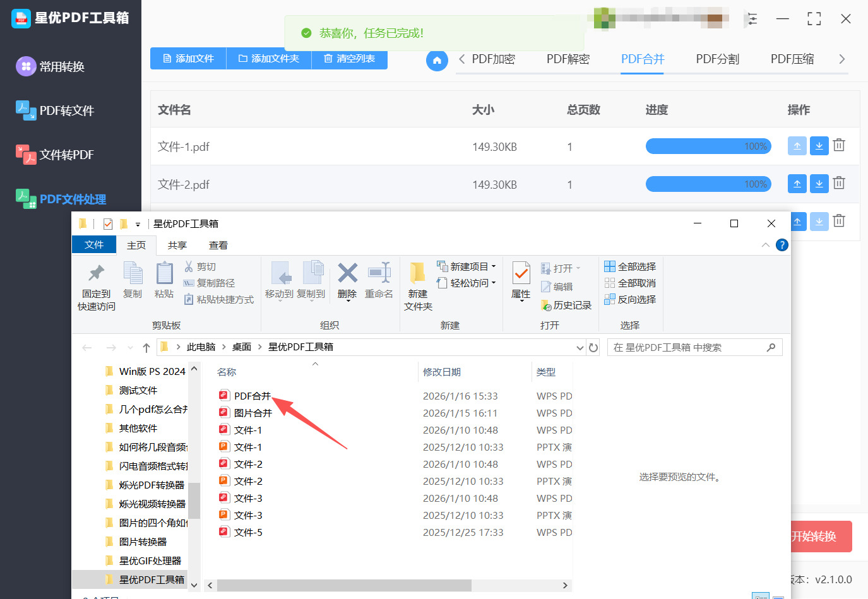Go up one folder level in Explorer
The width and height of the screenshot is (868, 599).
tap(146, 348)
